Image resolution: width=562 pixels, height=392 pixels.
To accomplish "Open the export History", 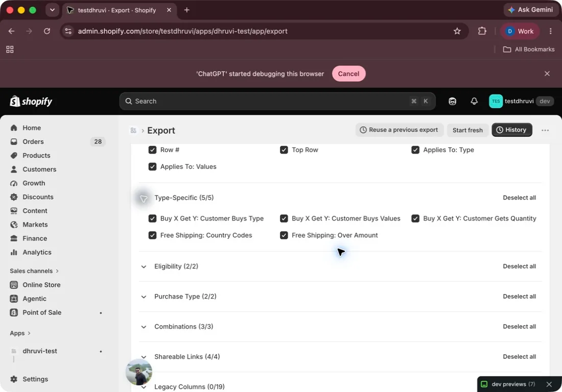I will [x=511, y=130].
